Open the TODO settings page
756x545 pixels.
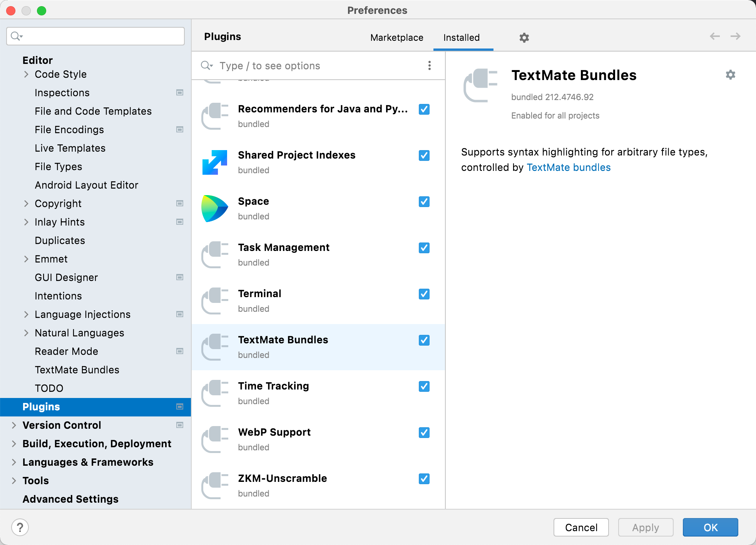(49, 388)
